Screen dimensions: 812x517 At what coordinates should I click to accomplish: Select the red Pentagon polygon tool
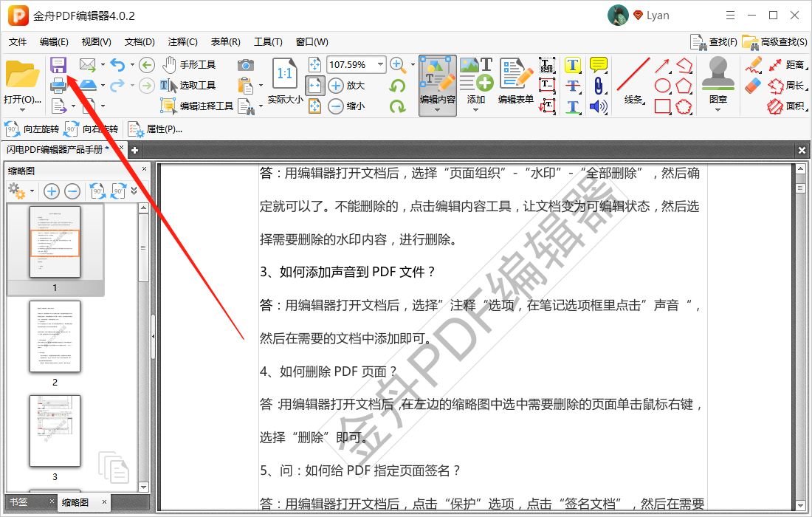[684, 86]
